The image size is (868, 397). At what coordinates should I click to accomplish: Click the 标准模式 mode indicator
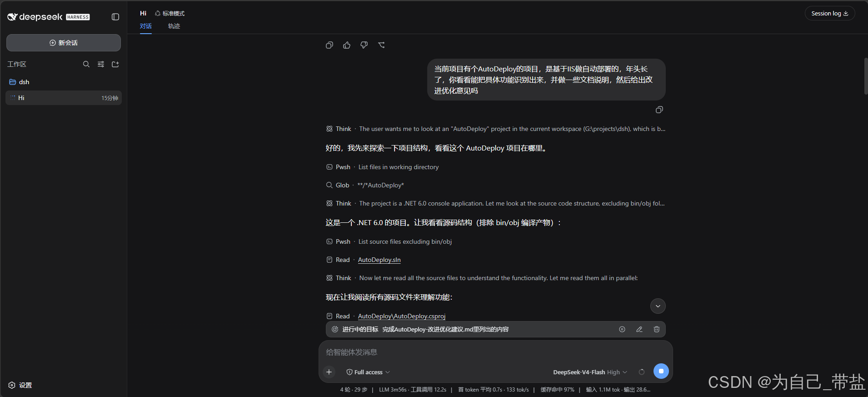pos(170,13)
